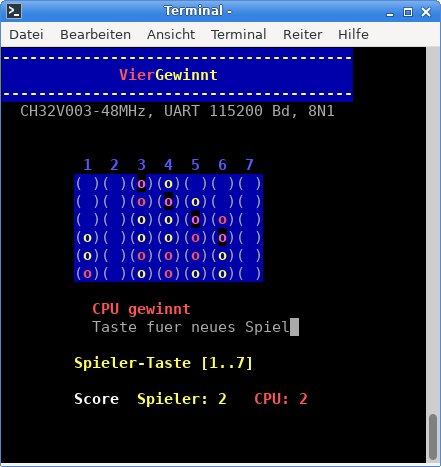The width and height of the screenshot is (441, 467).
Task: Click the 'CPU: 2' score
Action: pos(281,399)
